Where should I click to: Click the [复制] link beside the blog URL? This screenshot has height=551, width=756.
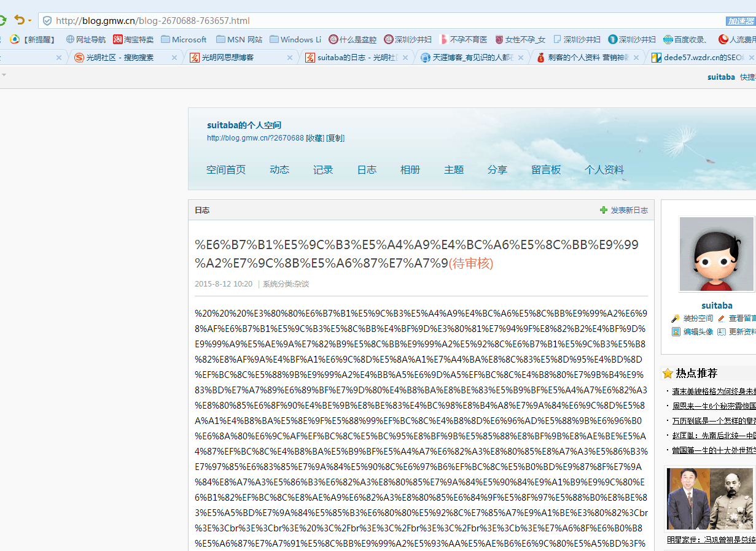click(x=335, y=138)
